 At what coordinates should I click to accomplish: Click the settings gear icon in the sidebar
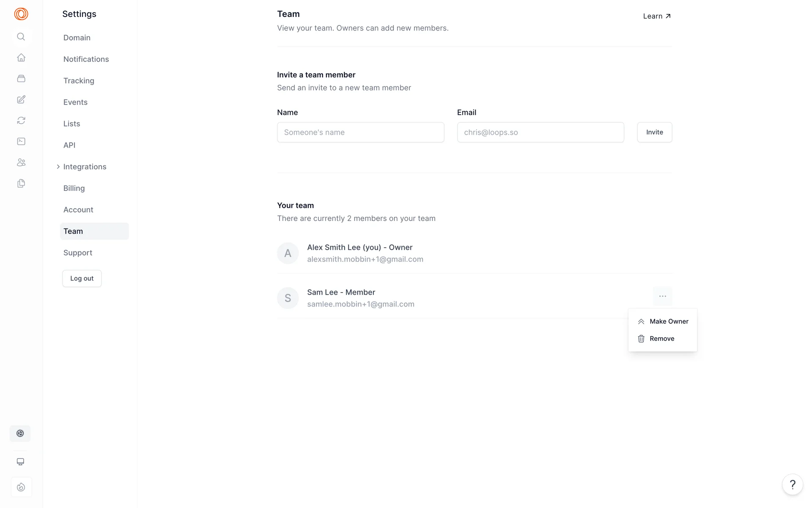(x=20, y=433)
